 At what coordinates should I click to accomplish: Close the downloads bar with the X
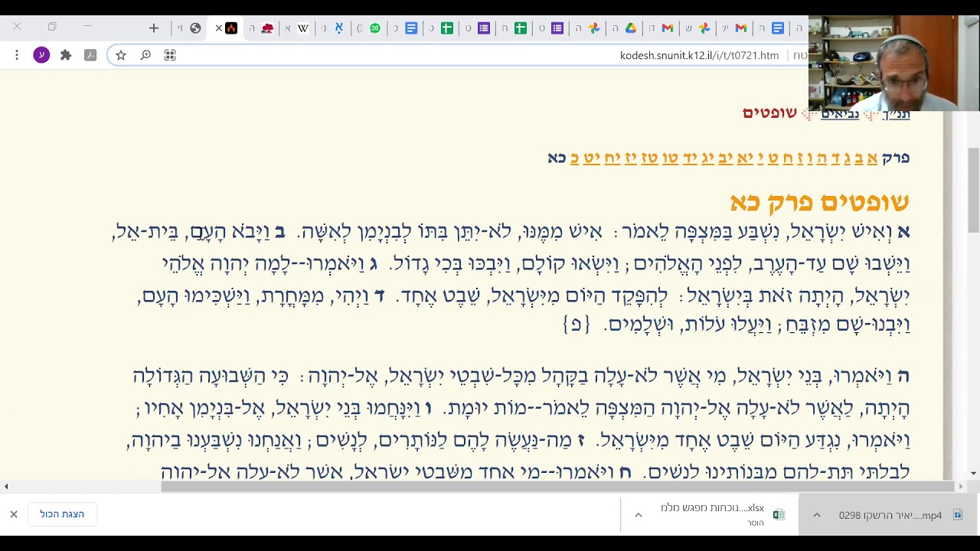click(x=13, y=514)
